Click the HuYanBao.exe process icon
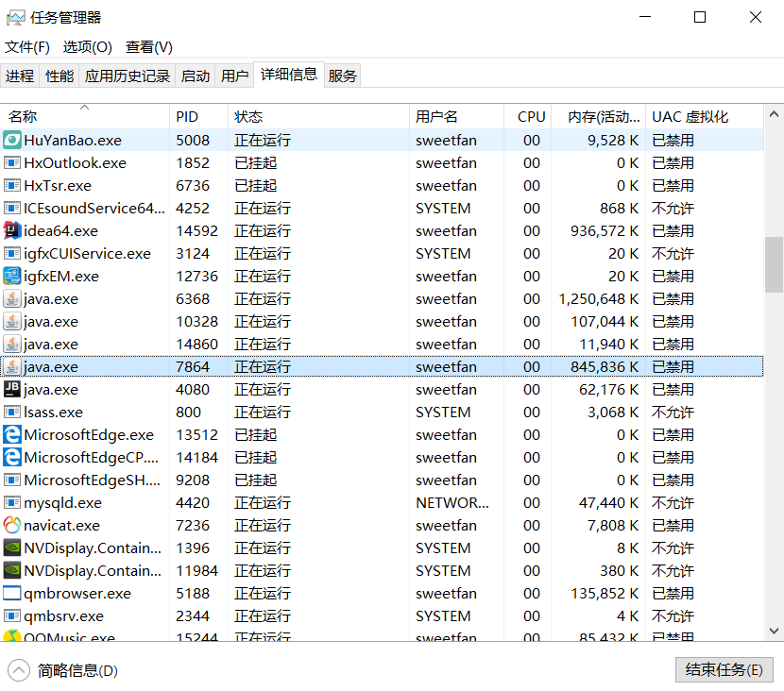Screen dimensions: 784x691 12,141
